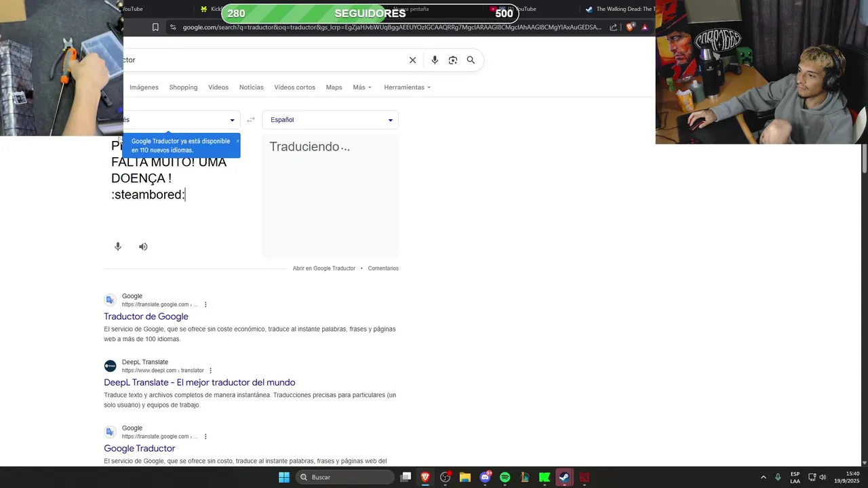868x488 pixels.
Task: Expand Herramientas search tools
Action: (x=407, y=87)
